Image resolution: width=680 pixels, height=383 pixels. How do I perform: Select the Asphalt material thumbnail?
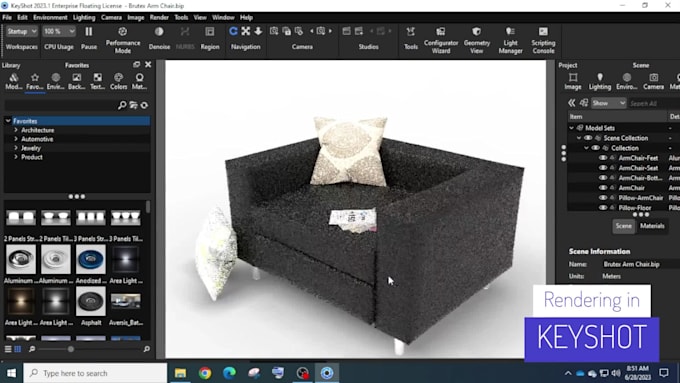pyautogui.click(x=91, y=301)
